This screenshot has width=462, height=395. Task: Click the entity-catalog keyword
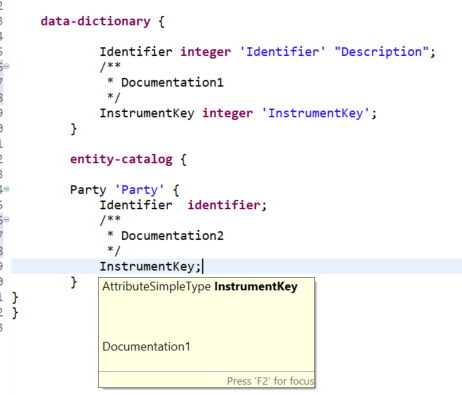click(x=121, y=159)
